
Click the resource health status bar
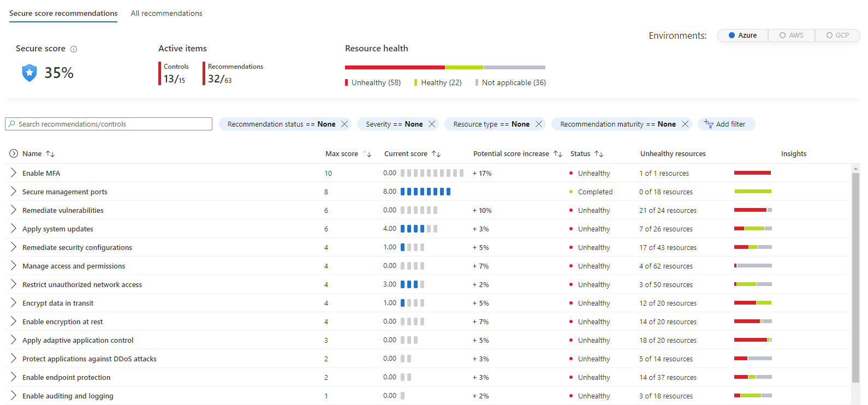click(x=445, y=67)
